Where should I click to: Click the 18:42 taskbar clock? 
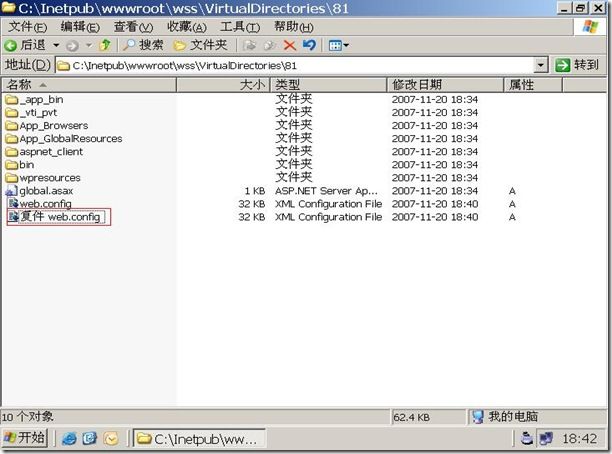580,439
